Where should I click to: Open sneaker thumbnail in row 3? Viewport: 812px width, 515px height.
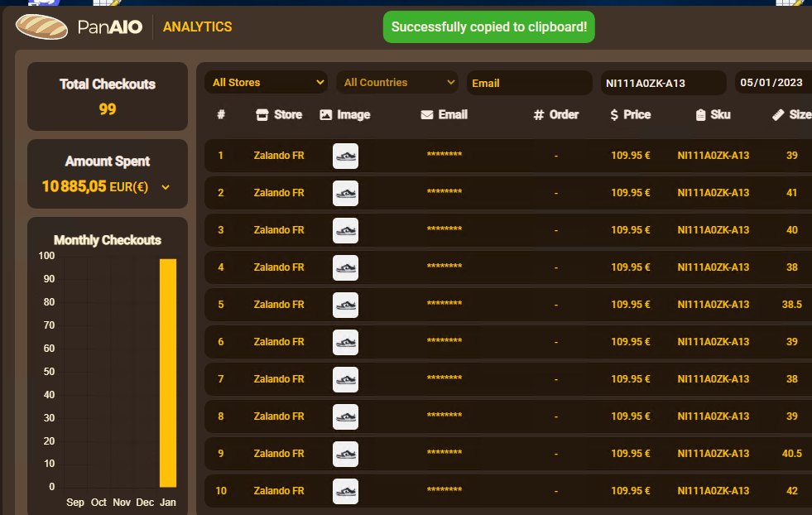[345, 230]
